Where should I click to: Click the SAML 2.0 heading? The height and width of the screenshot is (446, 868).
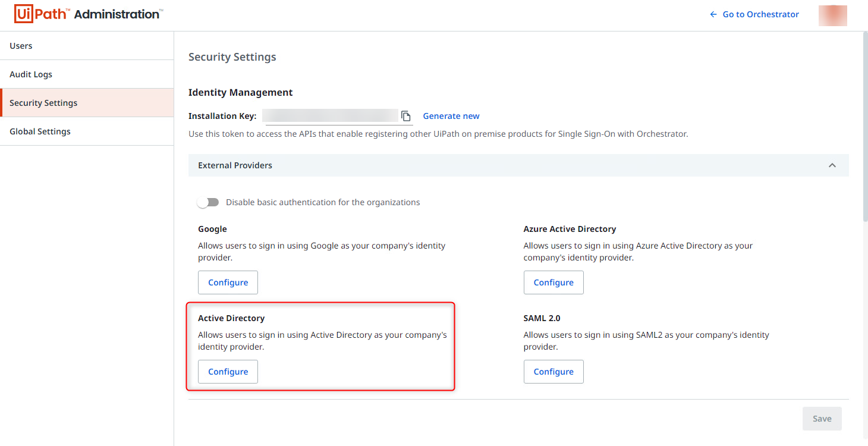pyautogui.click(x=542, y=318)
